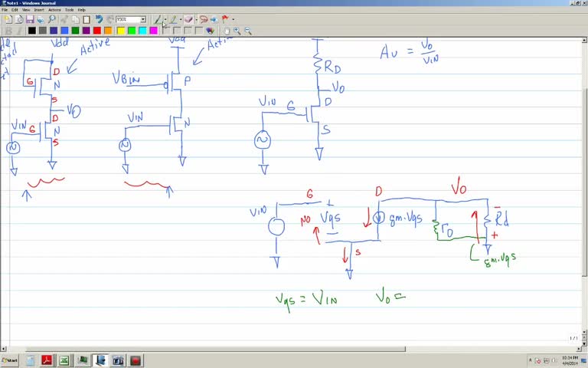Undo the last stroke
Image resolution: width=588 pixels, height=368 pixels.
(x=99, y=19)
